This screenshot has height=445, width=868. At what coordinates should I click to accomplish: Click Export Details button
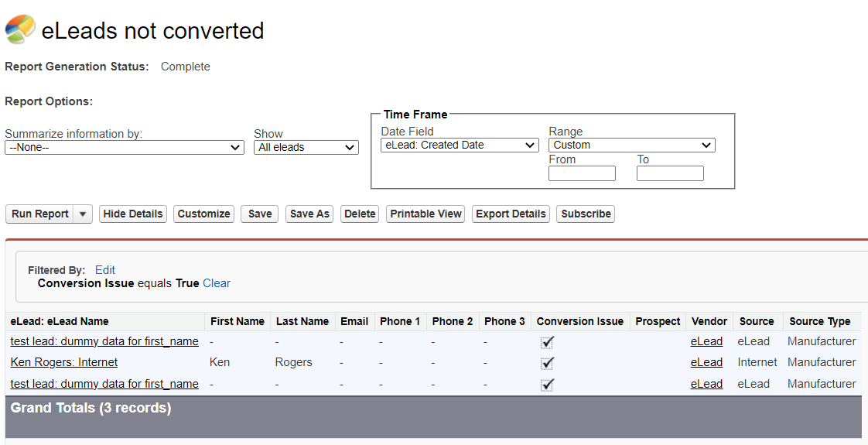tap(511, 214)
